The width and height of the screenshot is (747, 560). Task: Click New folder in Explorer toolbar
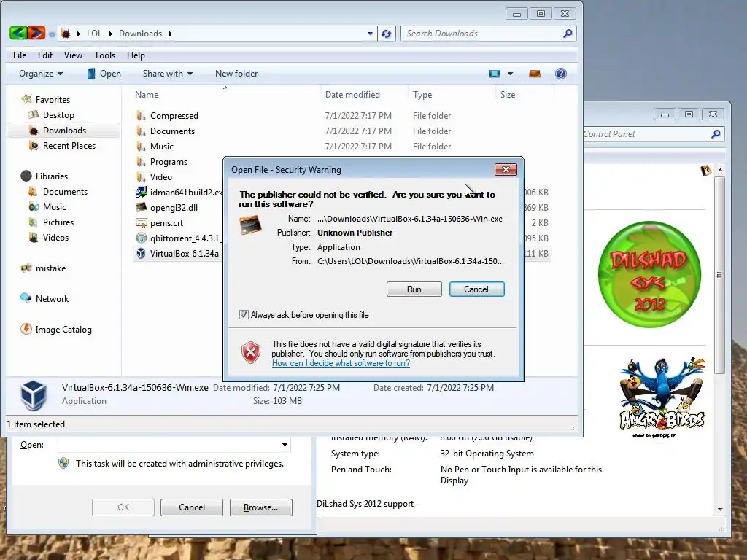[236, 74]
